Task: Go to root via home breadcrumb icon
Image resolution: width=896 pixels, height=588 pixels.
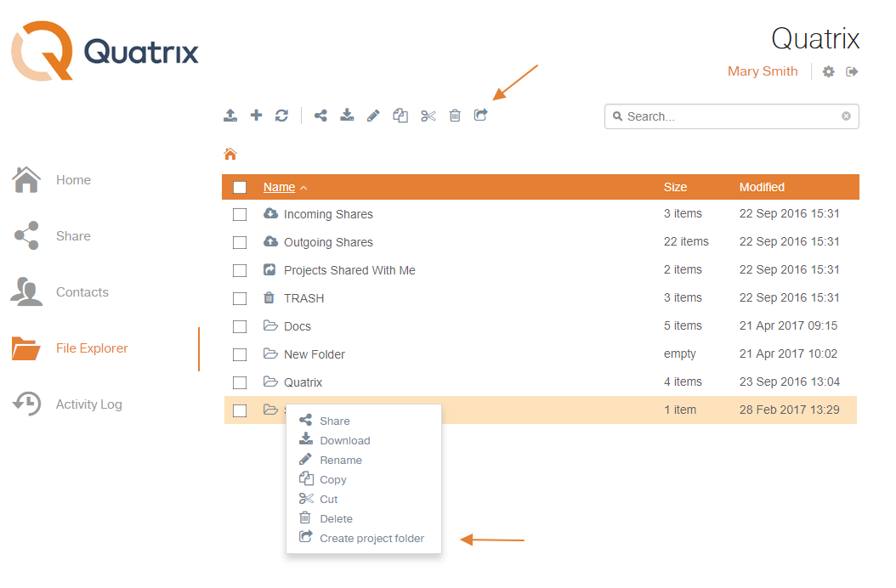Action: coord(230,154)
